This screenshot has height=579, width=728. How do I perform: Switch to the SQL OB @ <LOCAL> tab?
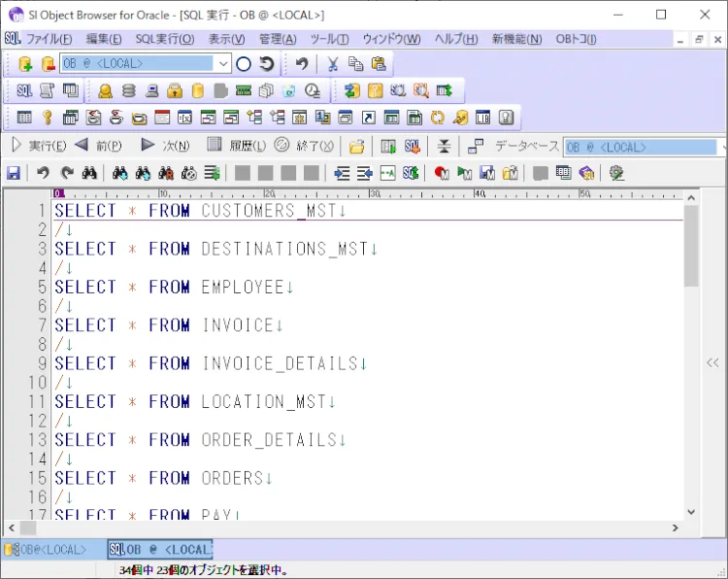pos(160,550)
